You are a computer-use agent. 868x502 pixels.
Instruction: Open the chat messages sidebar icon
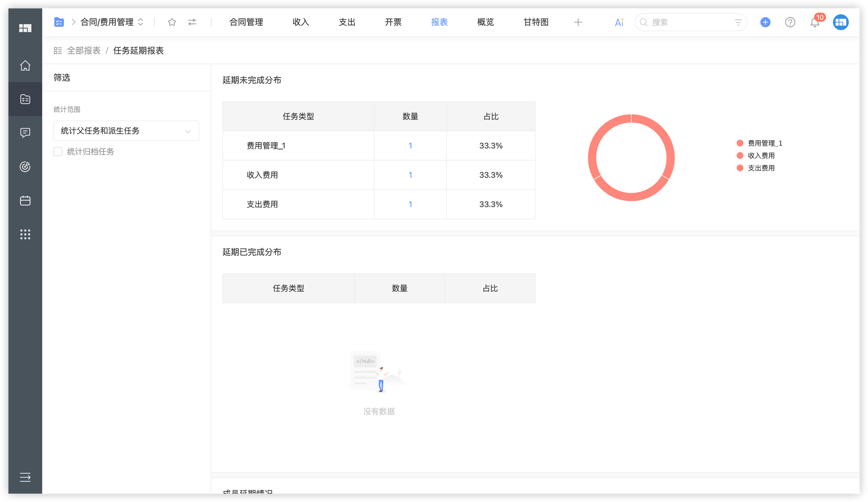click(25, 133)
